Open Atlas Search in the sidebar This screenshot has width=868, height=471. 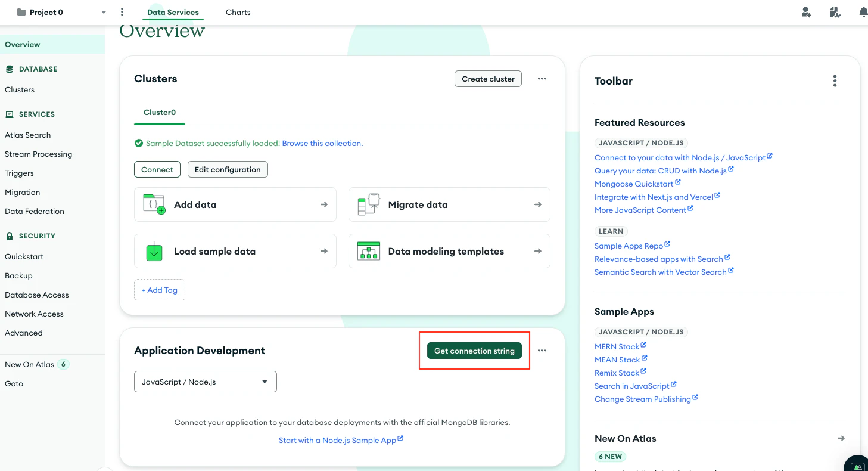(28, 135)
